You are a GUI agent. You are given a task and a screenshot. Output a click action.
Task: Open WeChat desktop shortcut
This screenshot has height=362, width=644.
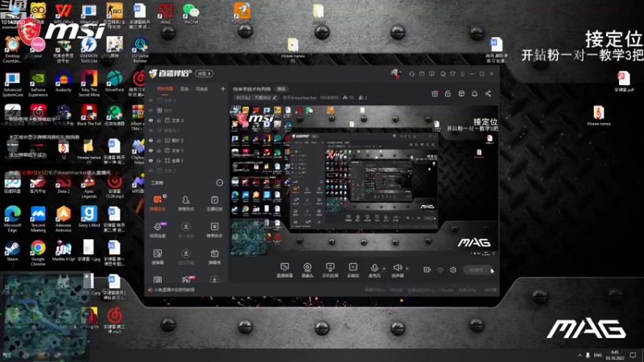pyautogui.click(x=191, y=13)
